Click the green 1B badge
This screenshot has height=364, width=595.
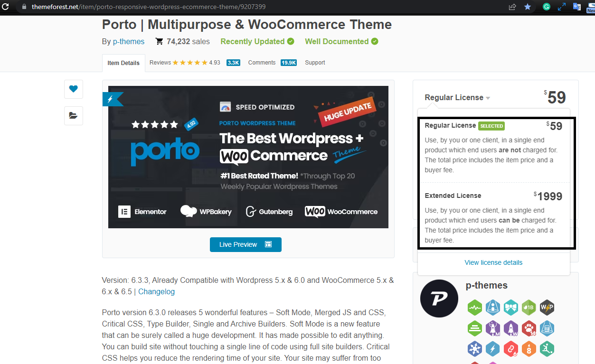[x=529, y=308]
